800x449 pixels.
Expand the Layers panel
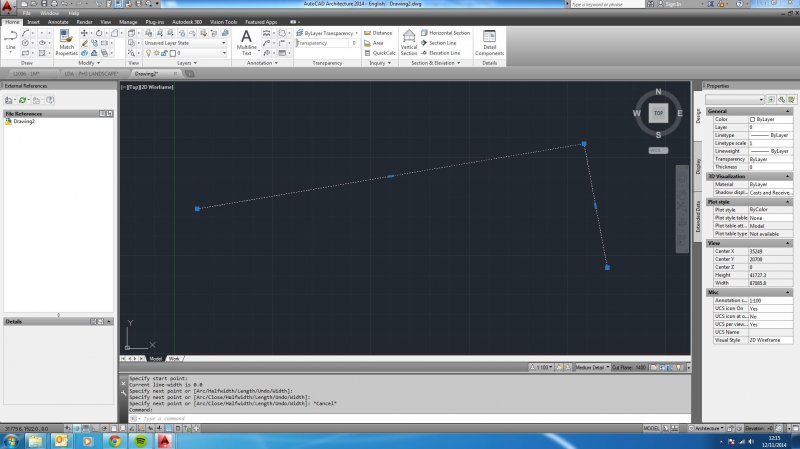tap(186, 63)
